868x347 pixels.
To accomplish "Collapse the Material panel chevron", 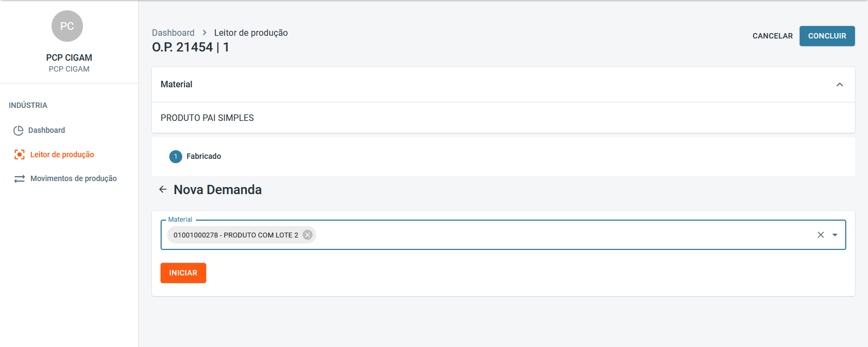I will tap(840, 85).
